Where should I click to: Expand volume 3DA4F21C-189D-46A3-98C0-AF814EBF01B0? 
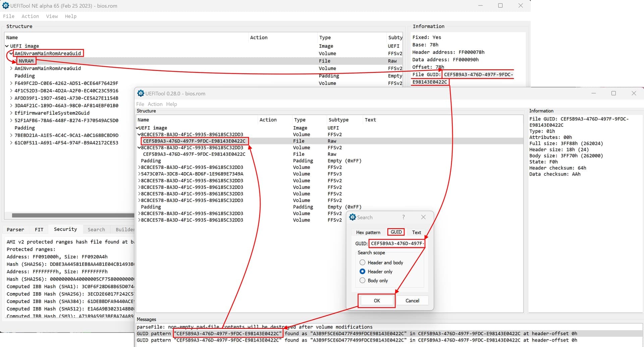(x=11, y=105)
